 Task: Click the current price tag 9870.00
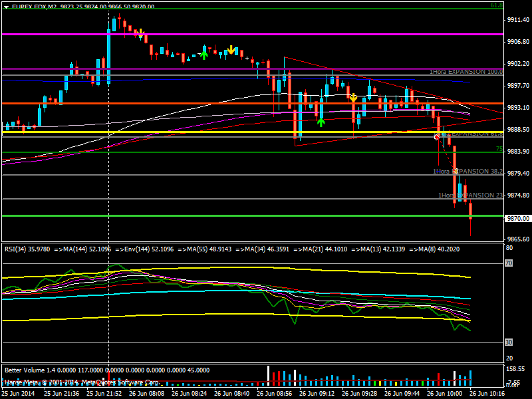pos(518,218)
